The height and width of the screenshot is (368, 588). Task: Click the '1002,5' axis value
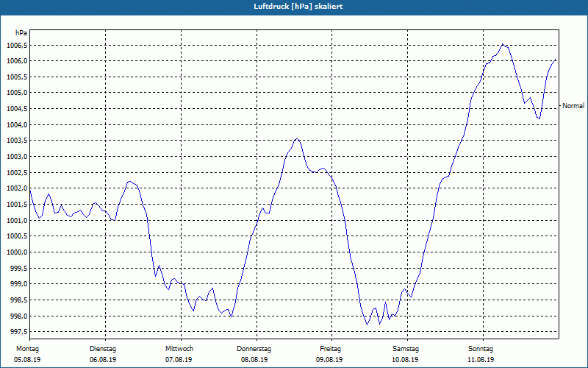pos(17,173)
